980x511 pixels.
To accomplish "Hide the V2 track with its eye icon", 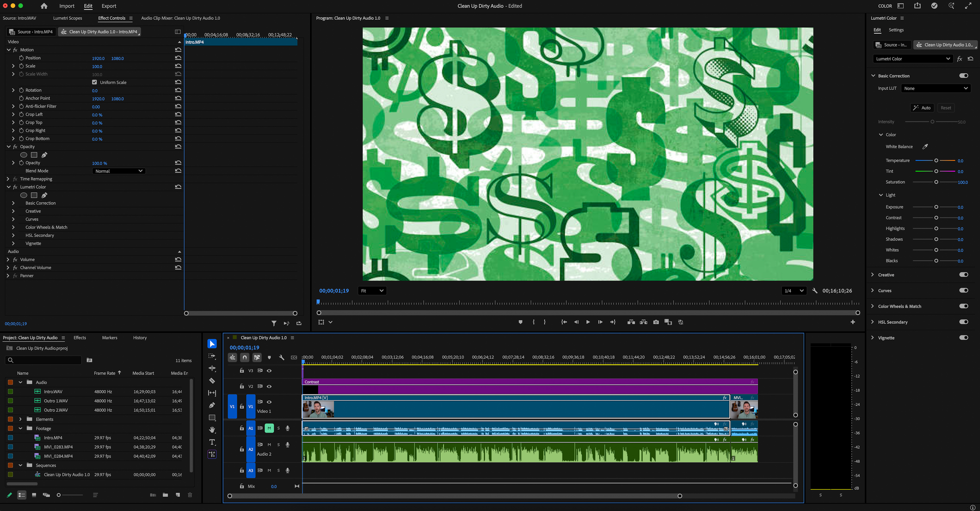I will coord(269,386).
